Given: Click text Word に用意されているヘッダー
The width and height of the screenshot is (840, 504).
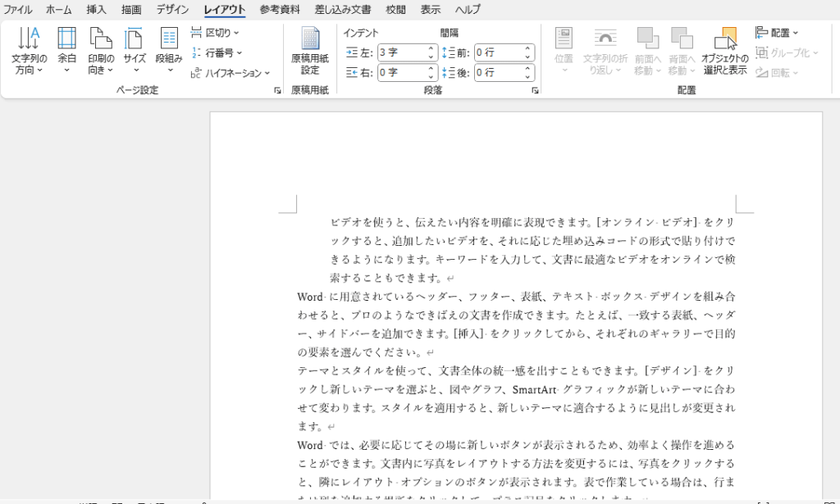Looking at the screenshot, I should (x=377, y=297).
